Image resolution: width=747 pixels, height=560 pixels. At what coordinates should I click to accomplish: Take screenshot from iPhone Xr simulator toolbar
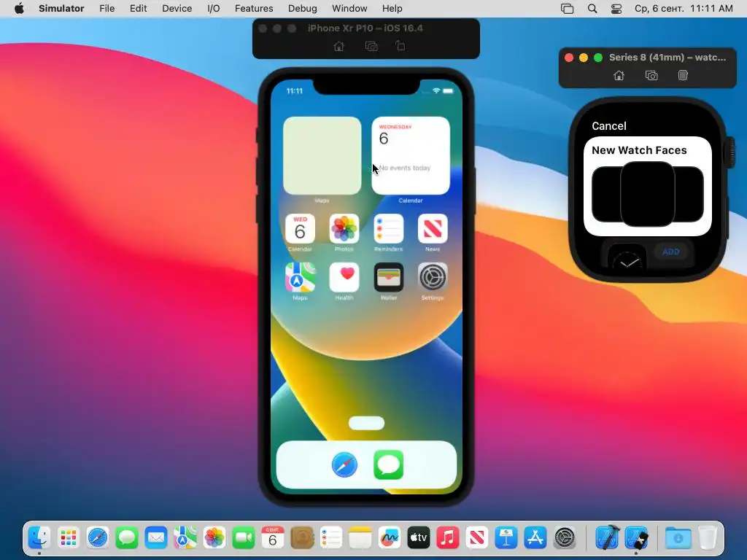tap(371, 46)
